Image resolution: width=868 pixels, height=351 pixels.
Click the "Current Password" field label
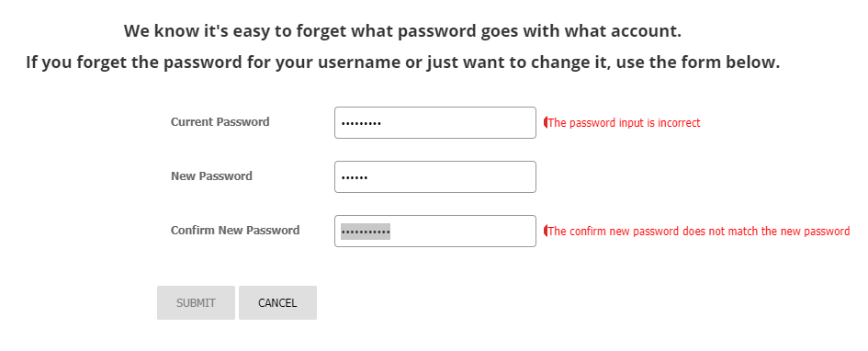coord(220,122)
